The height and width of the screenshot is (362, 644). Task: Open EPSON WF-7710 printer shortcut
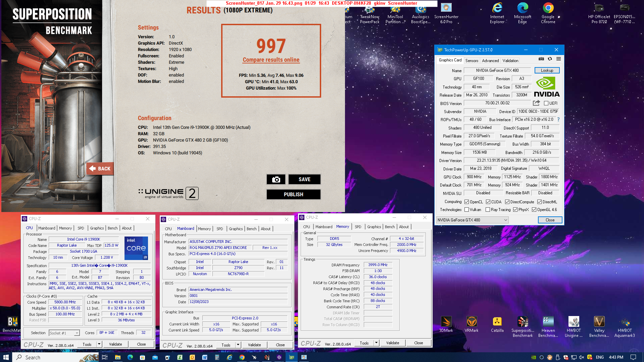[x=625, y=13]
